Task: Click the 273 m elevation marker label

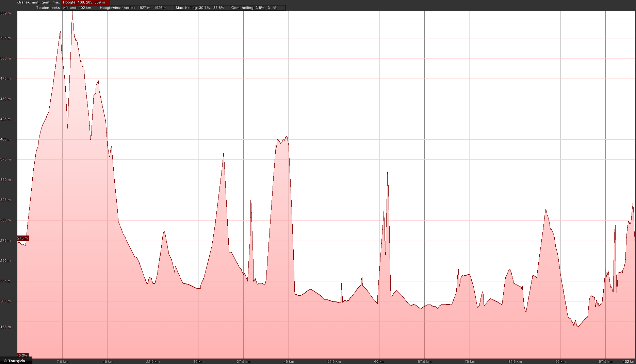Action: click(x=23, y=238)
